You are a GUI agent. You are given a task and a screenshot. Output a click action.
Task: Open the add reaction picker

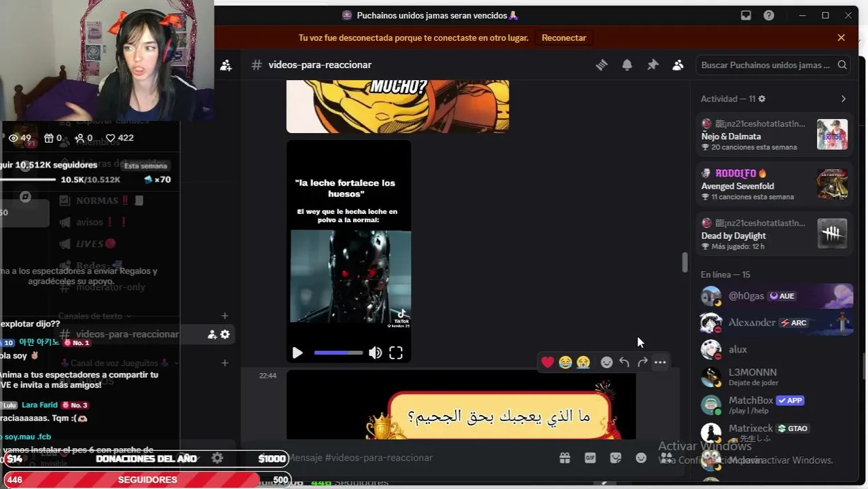(x=607, y=362)
